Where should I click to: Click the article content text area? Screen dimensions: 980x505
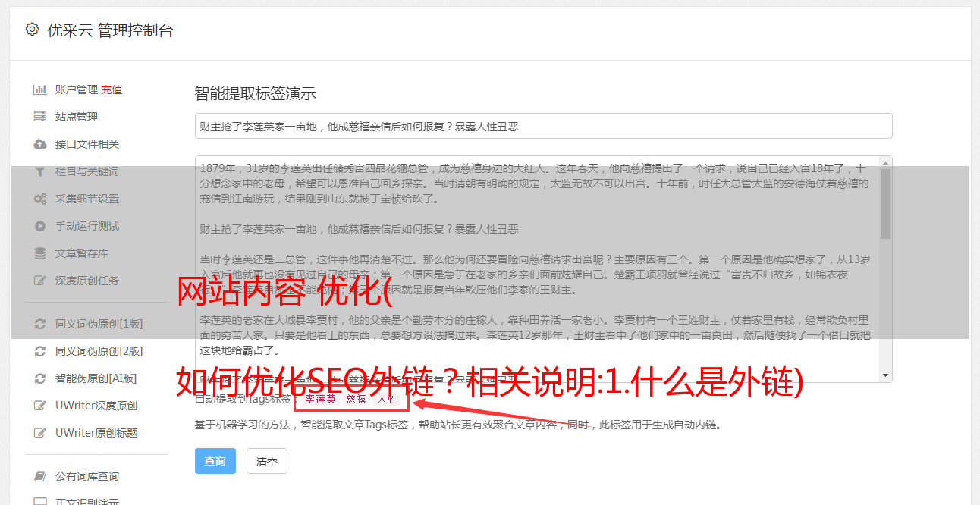tap(537, 269)
